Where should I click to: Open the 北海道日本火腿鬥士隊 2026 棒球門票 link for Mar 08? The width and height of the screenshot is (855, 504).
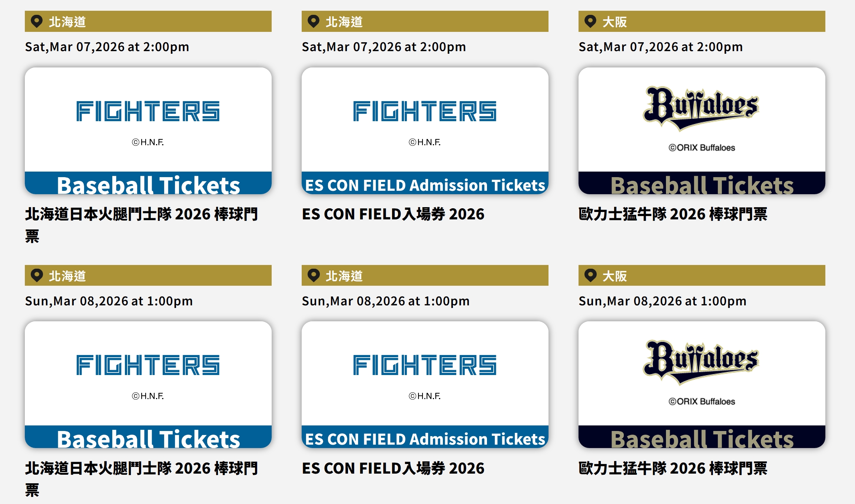click(141, 469)
